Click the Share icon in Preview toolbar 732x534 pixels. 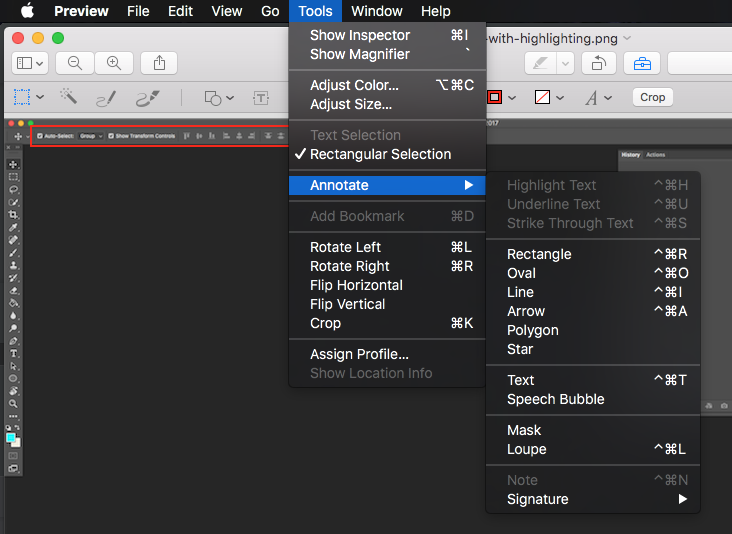tap(159, 63)
